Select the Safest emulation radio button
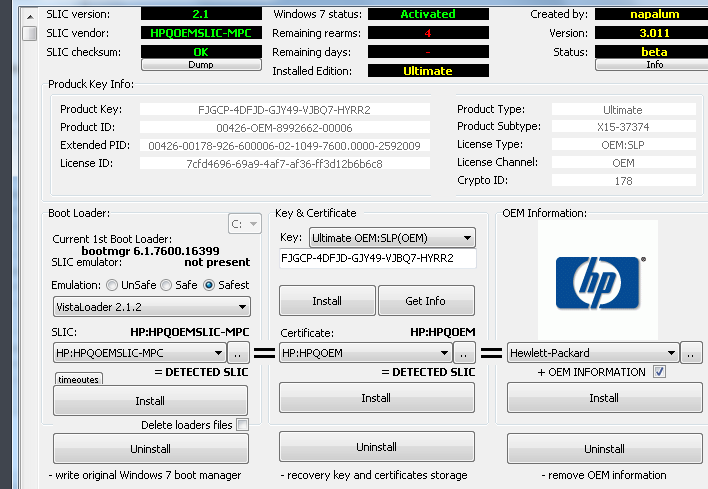Image resolution: width=708 pixels, height=489 pixels. [x=209, y=285]
